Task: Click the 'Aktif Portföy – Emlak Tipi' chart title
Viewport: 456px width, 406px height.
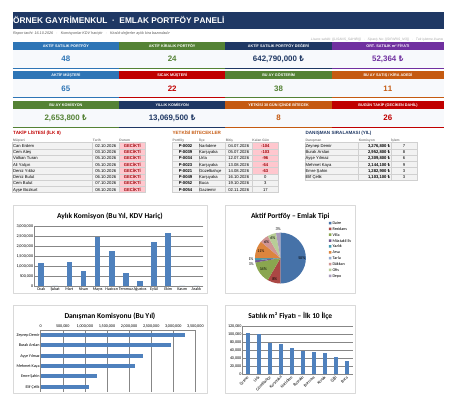Action: [290, 216]
